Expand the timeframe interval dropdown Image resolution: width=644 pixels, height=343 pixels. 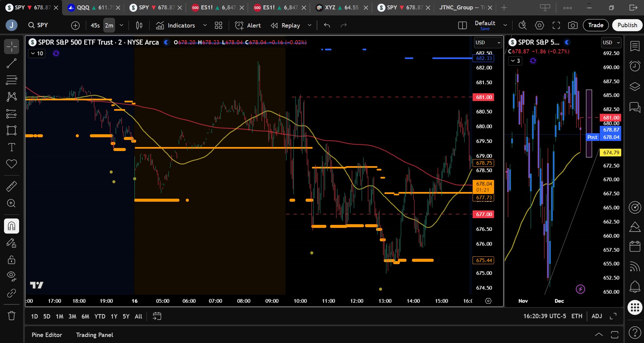(121, 25)
